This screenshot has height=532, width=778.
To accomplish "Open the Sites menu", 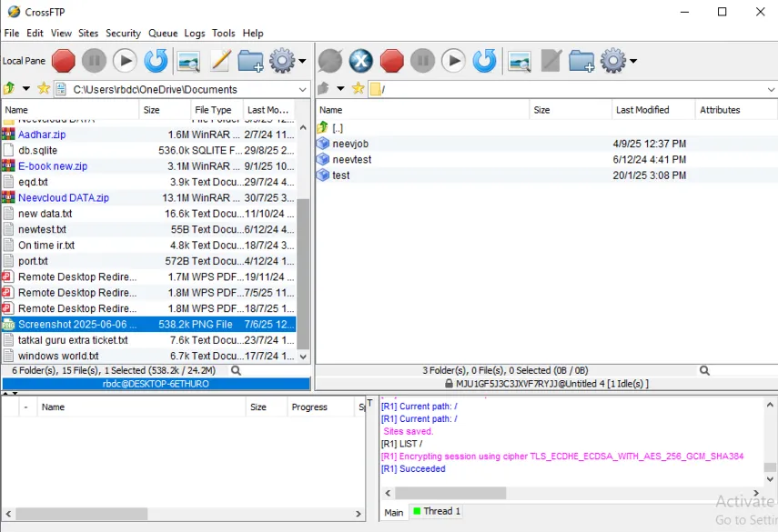I will (x=88, y=34).
